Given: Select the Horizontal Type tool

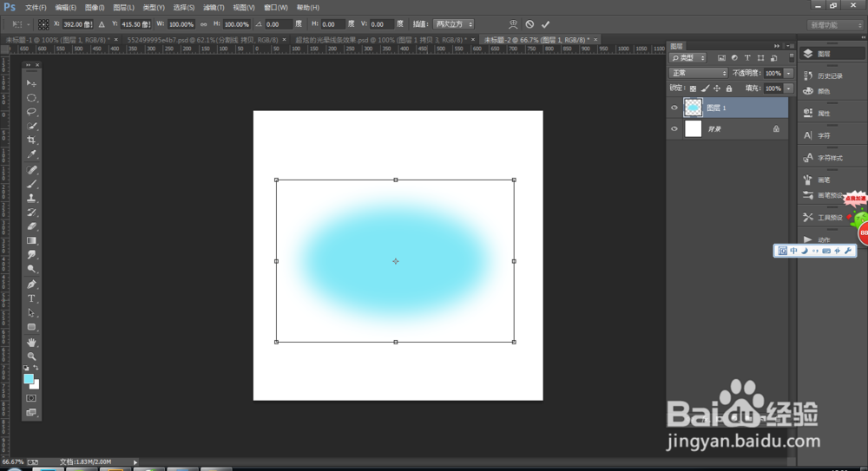Looking at the screenshot, I should [31, 299].
